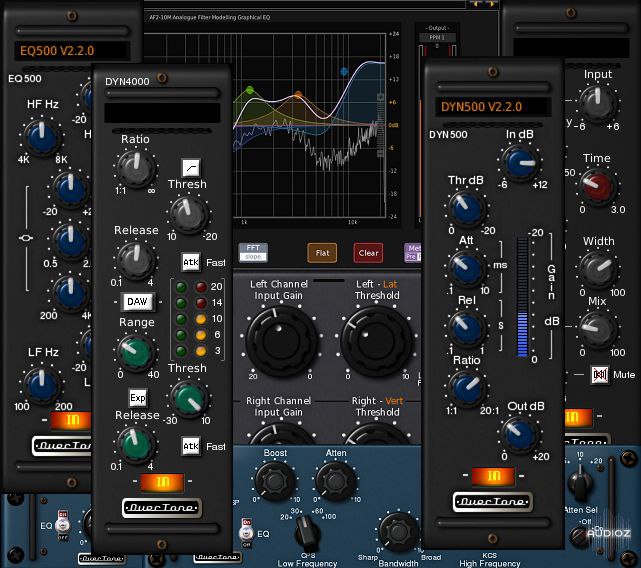Click the red Time knob
The image size is (641, 568).
click(598, 186)
